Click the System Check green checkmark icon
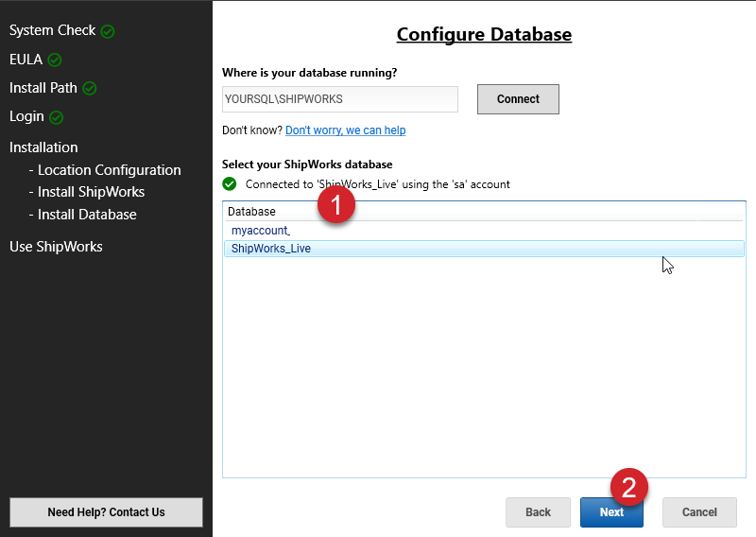The height and width of the screenshot is (537, 756). [108, 31]
